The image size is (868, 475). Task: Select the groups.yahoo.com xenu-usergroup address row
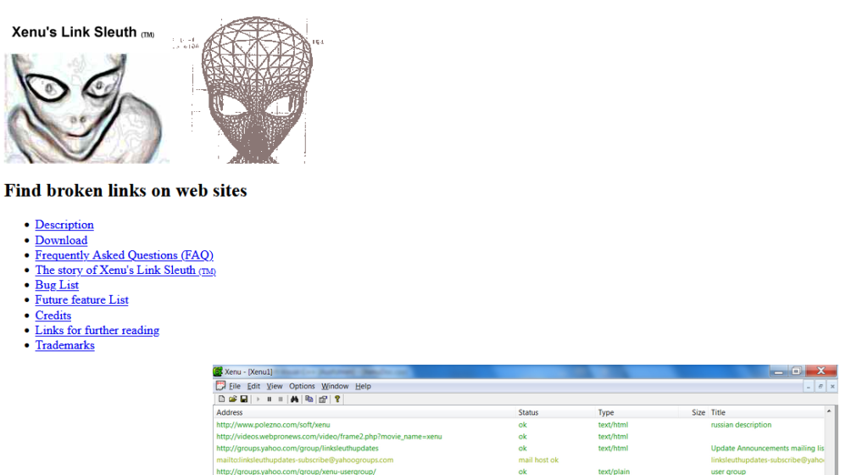296,471
